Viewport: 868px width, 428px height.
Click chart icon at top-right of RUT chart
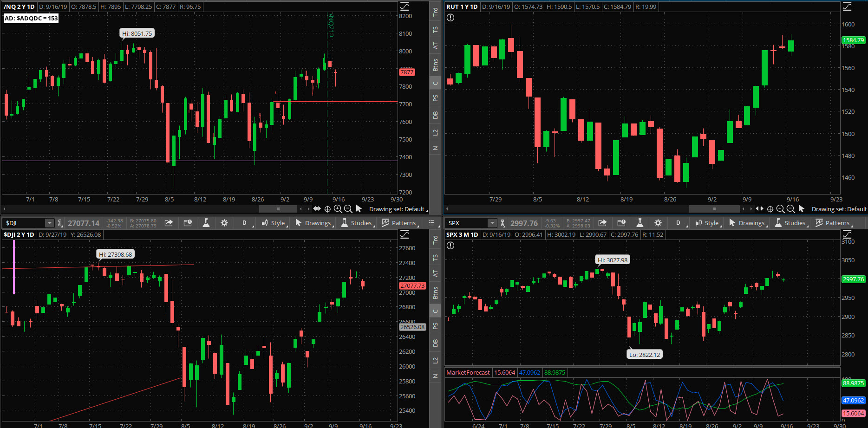847,6
